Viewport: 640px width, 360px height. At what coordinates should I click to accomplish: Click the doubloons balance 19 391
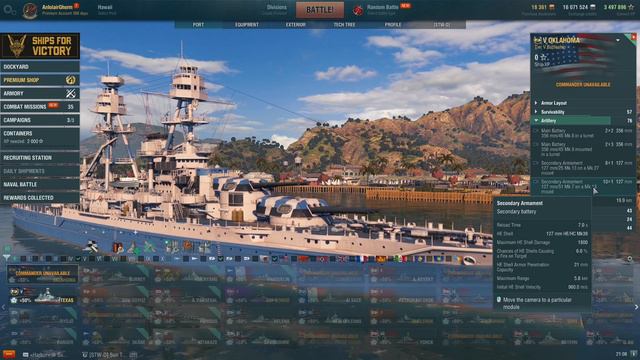543,7
